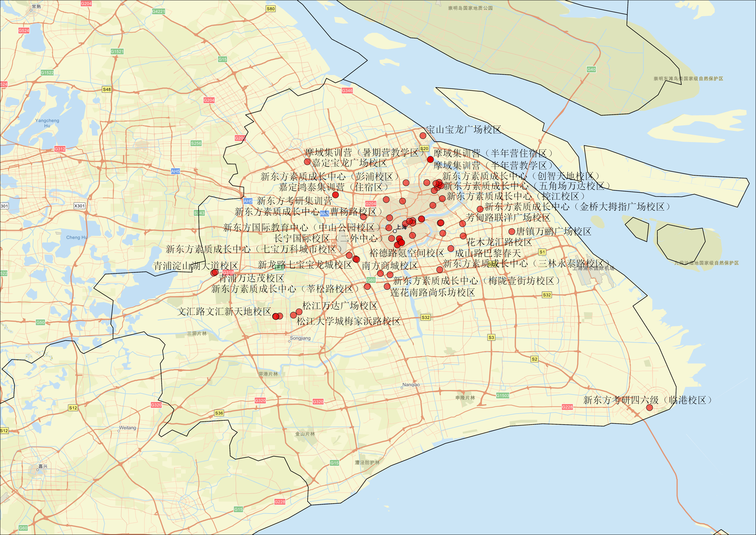
Task: Click the Yangcheng Hu lake label
Action: click(47, 123)
